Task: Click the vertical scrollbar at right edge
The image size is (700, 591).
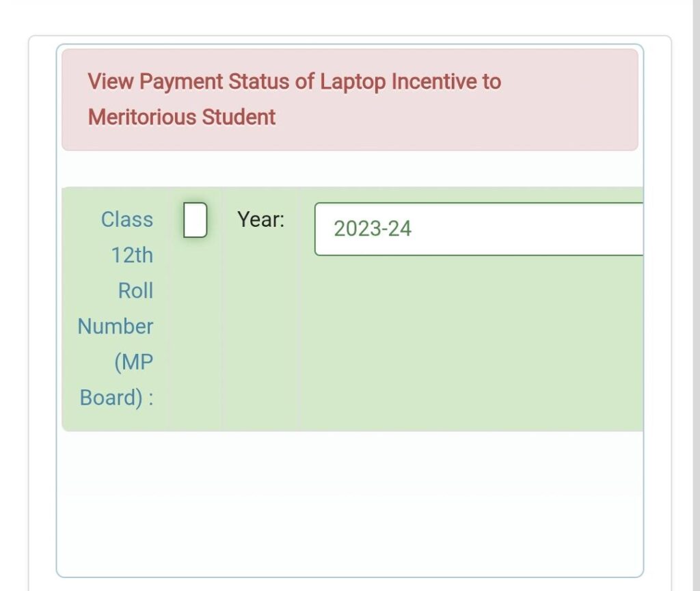Action: coord(696,295)
